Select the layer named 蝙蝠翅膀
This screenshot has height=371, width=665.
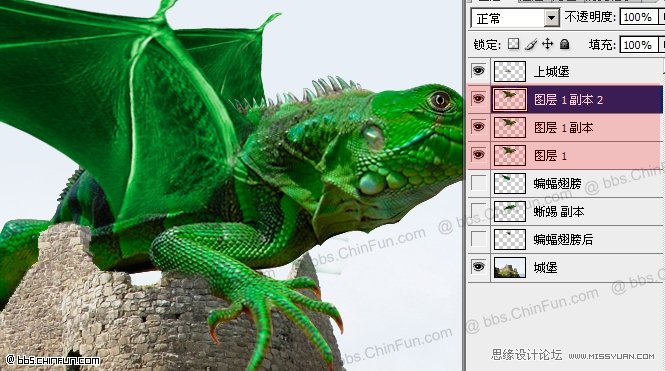tap(557, 184)
